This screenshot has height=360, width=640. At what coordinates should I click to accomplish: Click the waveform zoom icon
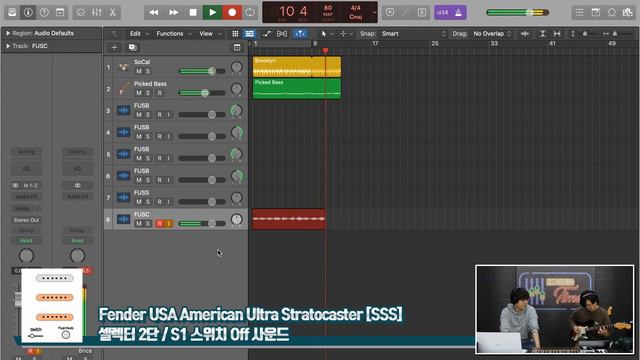[525, 34]
